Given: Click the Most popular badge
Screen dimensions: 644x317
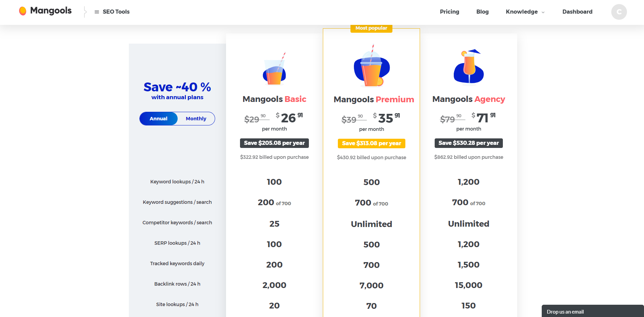Looking at the screenshot, I should [371, 28].
